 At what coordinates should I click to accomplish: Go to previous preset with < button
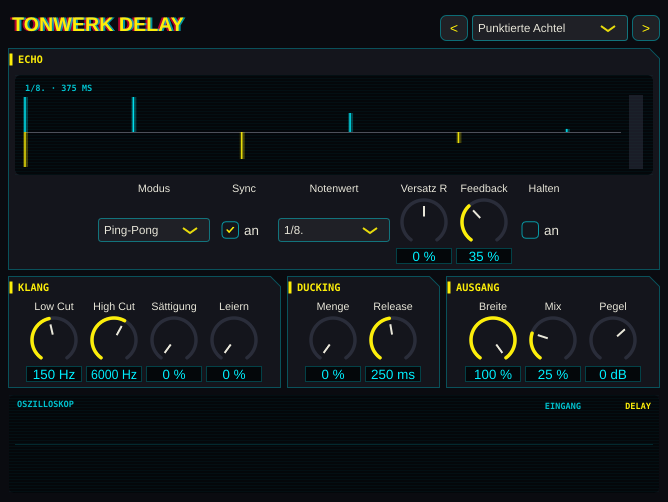454,28
